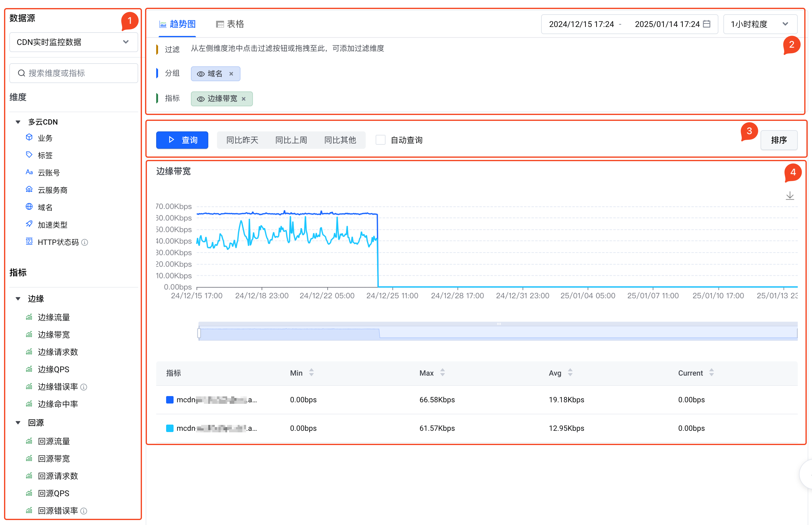This screenshot has width=812, height=525.
Task: Click the 标签 tag icon
Action: pyautogui.click(x=29, y=155)
